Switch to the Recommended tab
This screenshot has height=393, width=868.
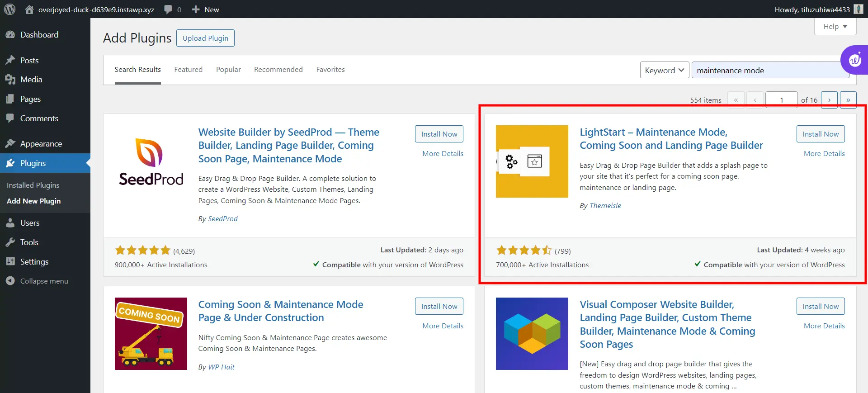(278, 69)
